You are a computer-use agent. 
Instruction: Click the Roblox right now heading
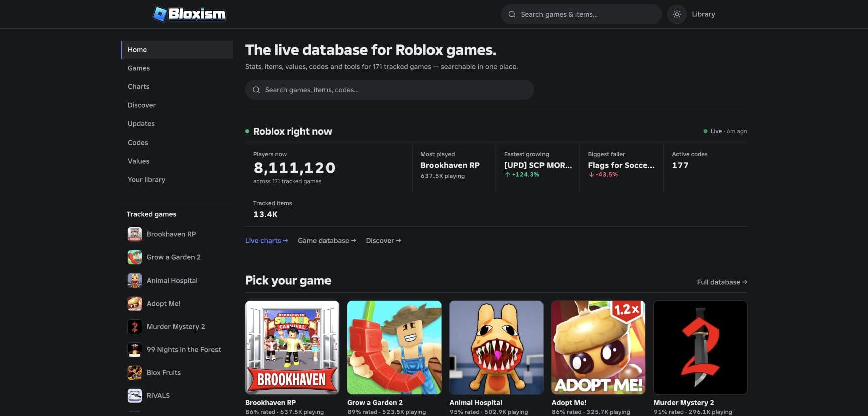coord(292,131)
